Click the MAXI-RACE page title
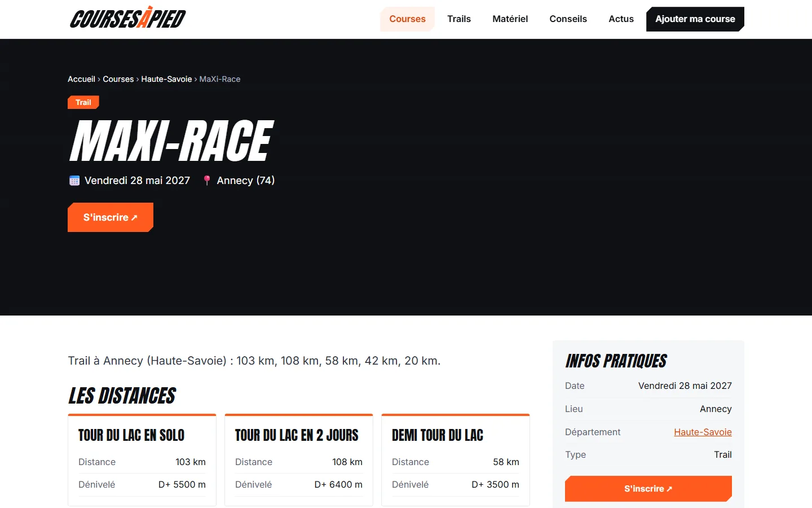This screenshot has height=508, width=812. tap(171, 141)
